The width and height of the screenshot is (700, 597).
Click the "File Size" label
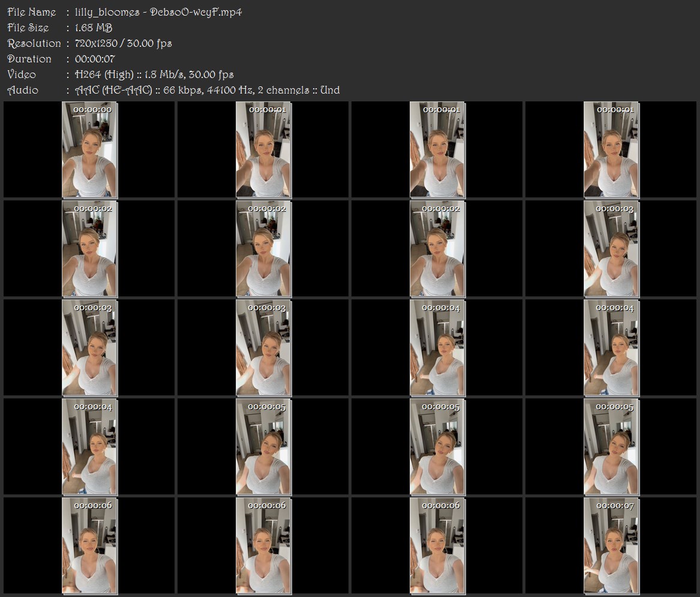pos(28,28)
